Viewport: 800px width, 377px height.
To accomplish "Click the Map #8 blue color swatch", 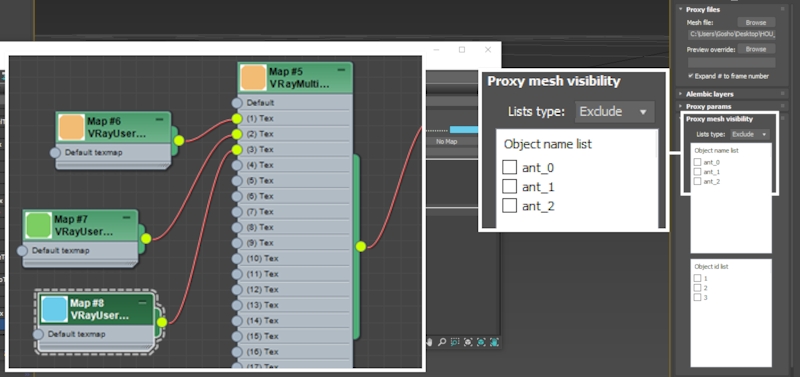I will point(55,309).
